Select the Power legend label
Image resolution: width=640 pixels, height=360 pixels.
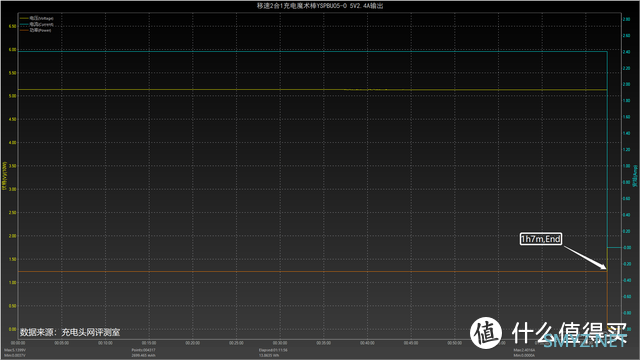point(40,30)
